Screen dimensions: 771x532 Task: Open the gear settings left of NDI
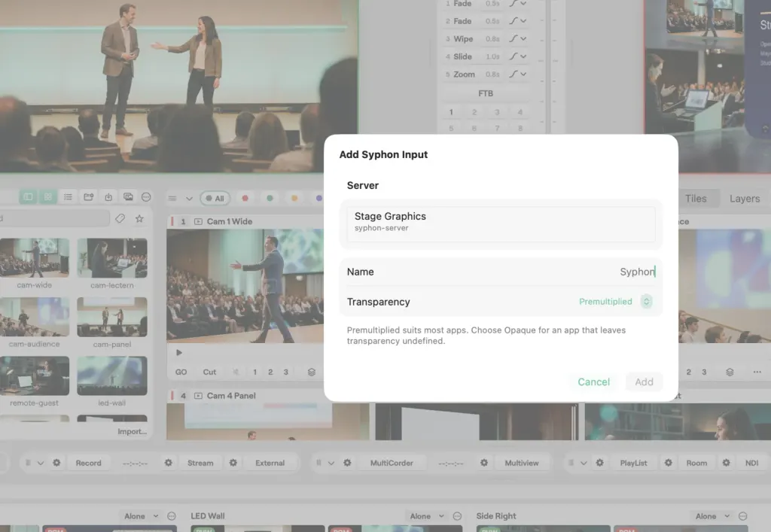click(x=727, y=463)
